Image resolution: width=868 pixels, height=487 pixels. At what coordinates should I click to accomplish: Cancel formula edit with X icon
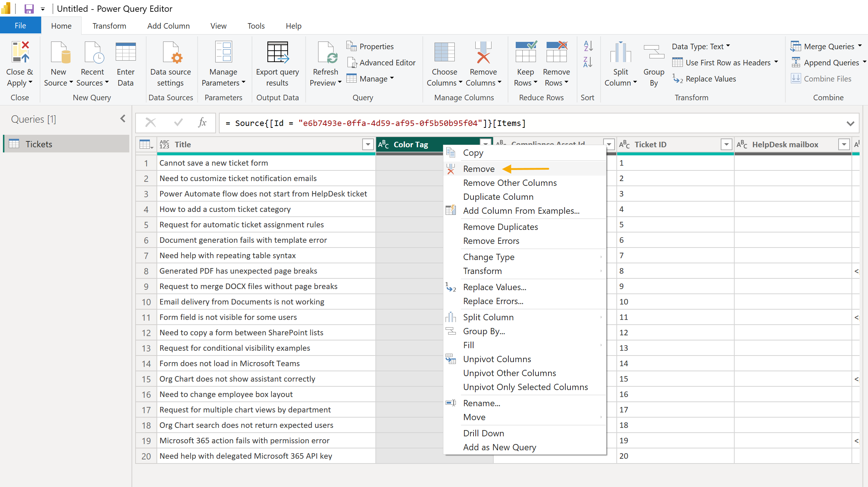click(x=151, y=122)
